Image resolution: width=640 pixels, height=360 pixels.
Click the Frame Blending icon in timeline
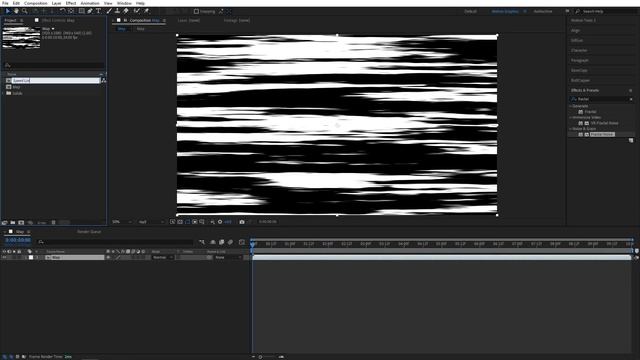tap(222, 242)
